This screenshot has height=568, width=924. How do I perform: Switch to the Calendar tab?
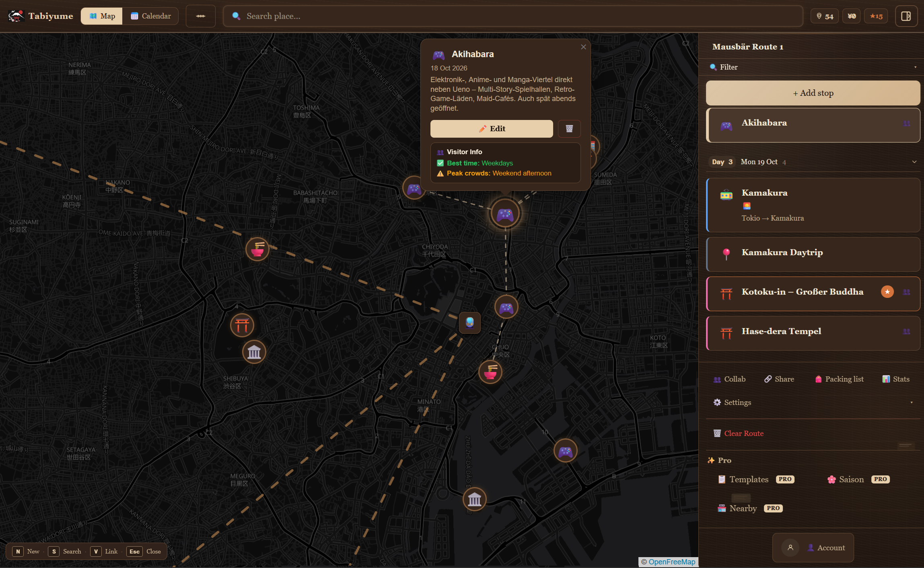[150, 16]
